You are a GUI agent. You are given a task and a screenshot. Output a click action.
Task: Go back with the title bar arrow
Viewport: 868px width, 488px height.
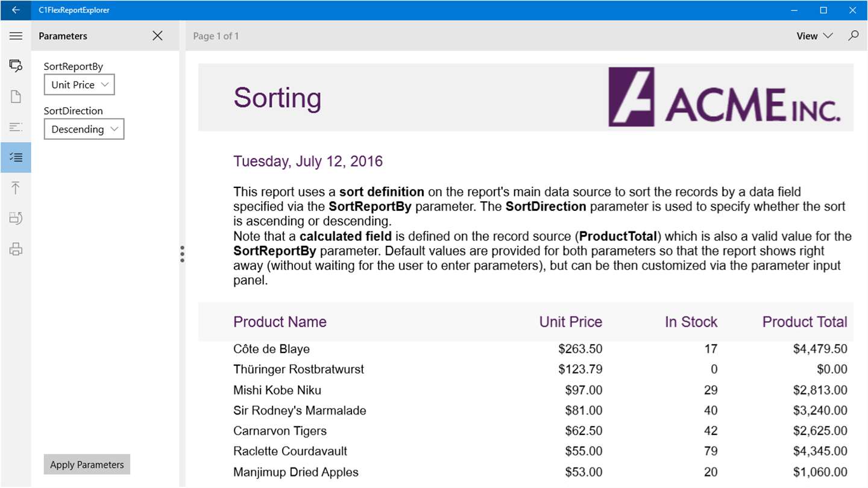pos(16,10)
